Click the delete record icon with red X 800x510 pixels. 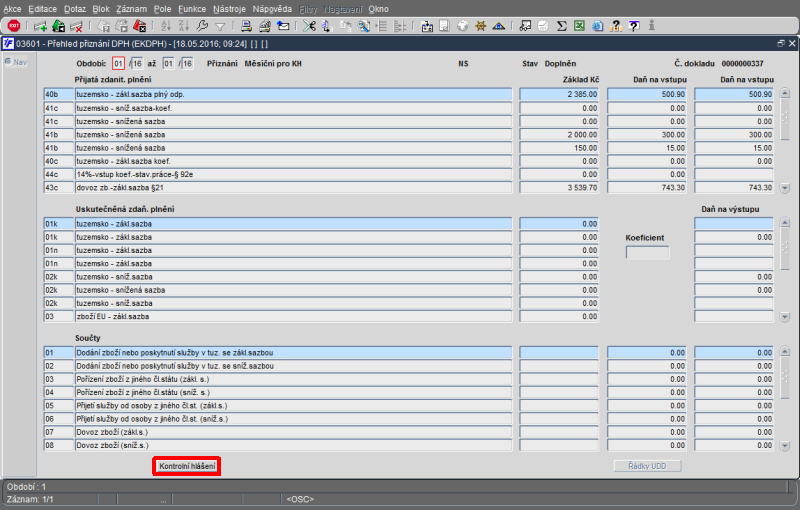tap(76, 26)
